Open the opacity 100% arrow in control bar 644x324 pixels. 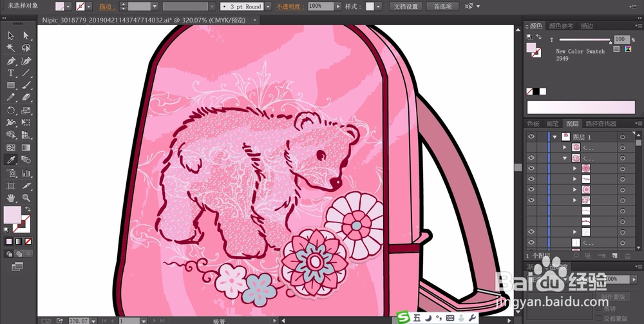[x=338, y=6]
